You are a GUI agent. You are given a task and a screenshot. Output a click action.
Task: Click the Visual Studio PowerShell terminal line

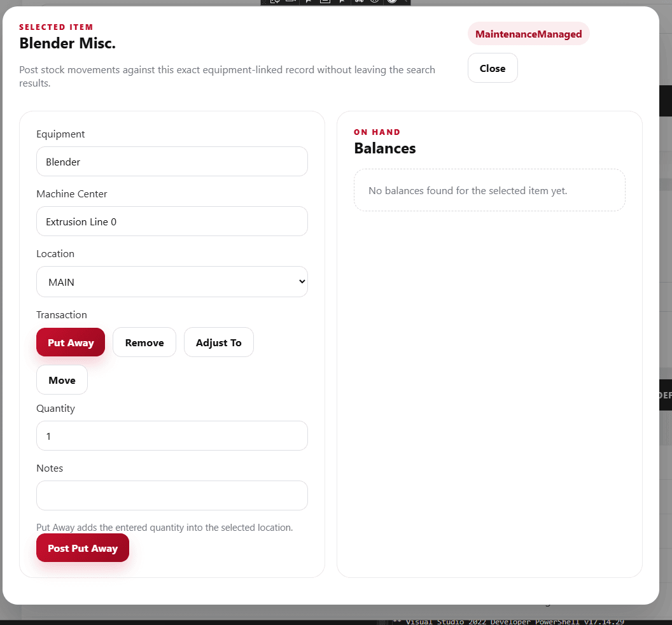coord(509,621)
